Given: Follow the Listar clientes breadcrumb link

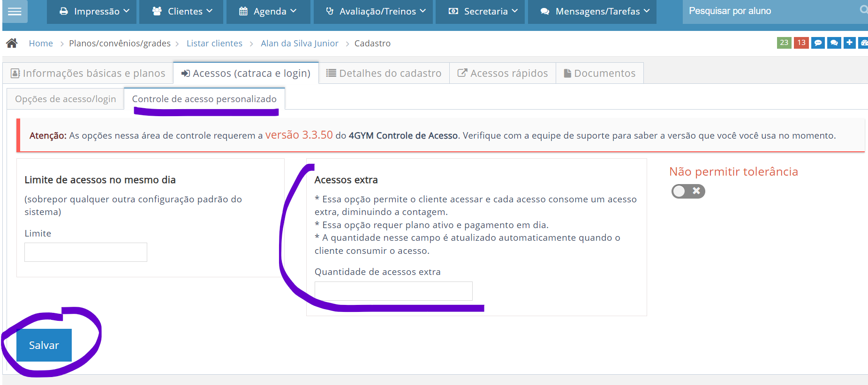Looking at the screenshot, I should pyautogui.click(x=214, y=43).
